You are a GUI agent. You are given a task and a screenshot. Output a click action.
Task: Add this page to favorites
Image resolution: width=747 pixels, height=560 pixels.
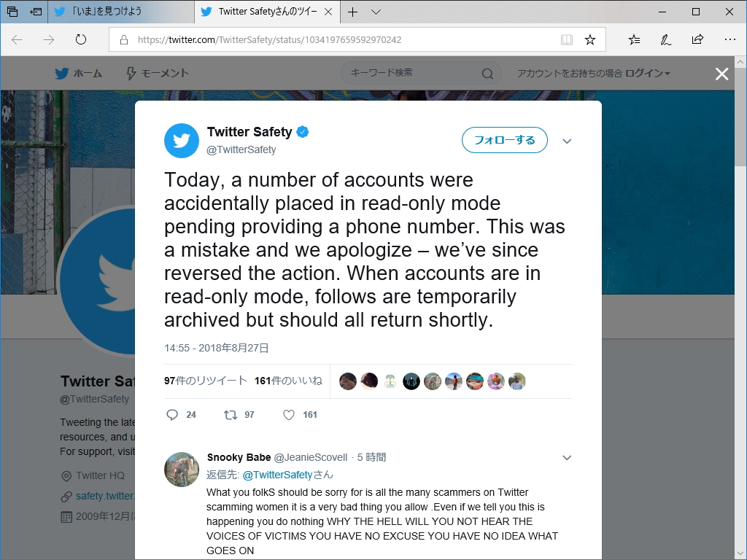pos(590,40)
